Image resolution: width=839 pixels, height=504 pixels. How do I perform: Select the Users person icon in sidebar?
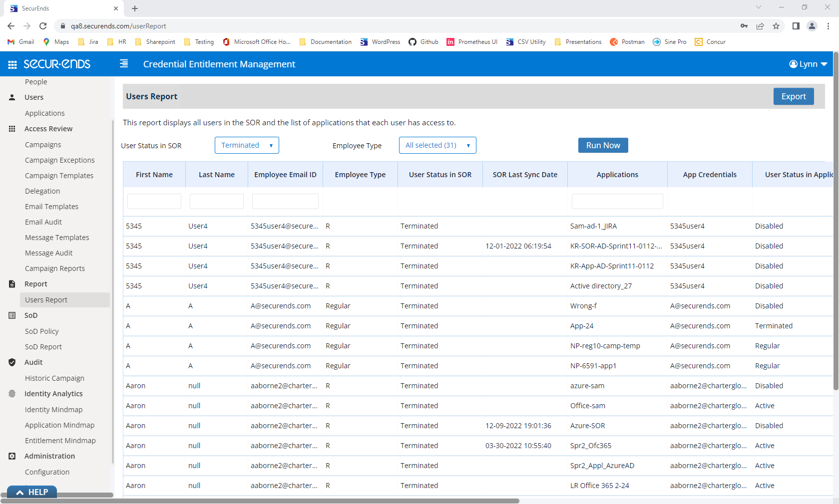(11, 97)
